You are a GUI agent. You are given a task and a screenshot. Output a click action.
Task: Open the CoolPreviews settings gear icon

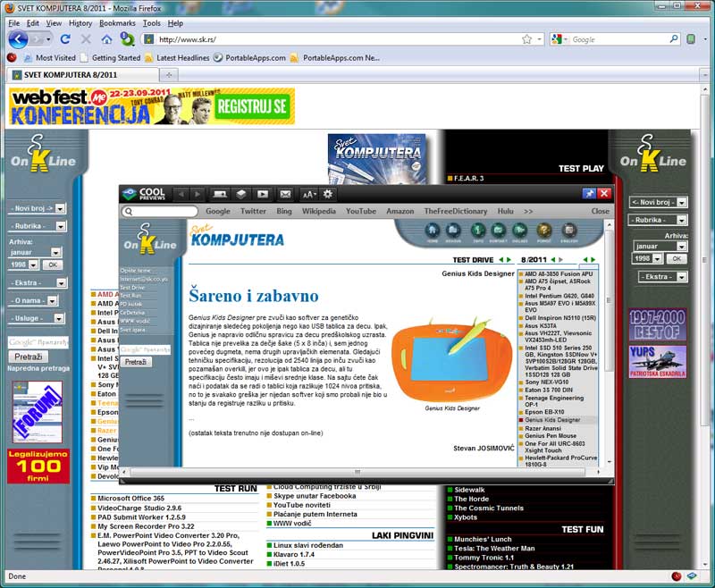coord(328,194)
